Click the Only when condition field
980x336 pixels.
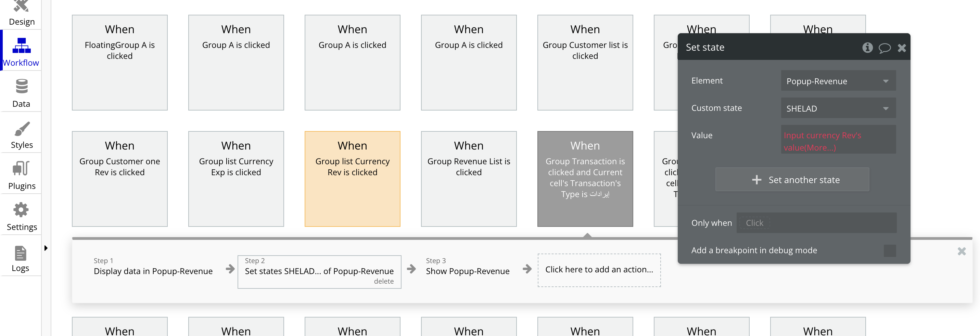(816, 223)
